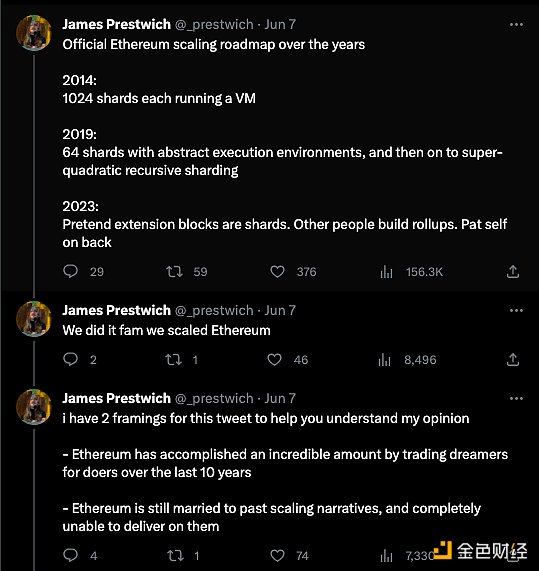Reply to the Ethereum scaling roadmap tweet
Screen dimensions: 539x571
pyautogui.click(x=70, y=271)
